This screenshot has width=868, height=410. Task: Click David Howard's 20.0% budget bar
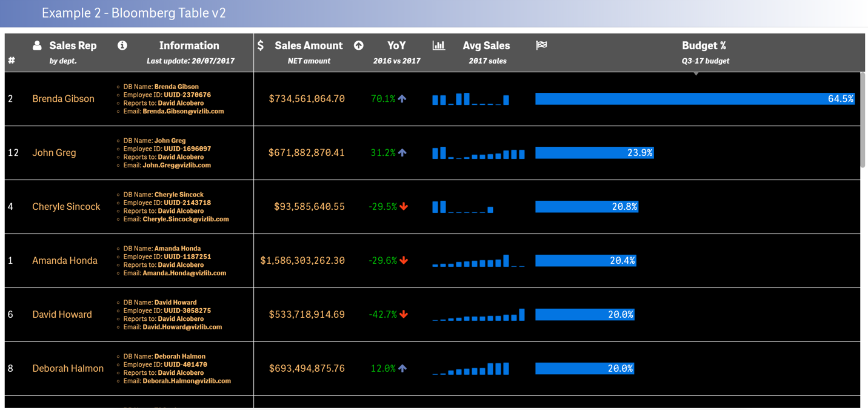(585, 315)
